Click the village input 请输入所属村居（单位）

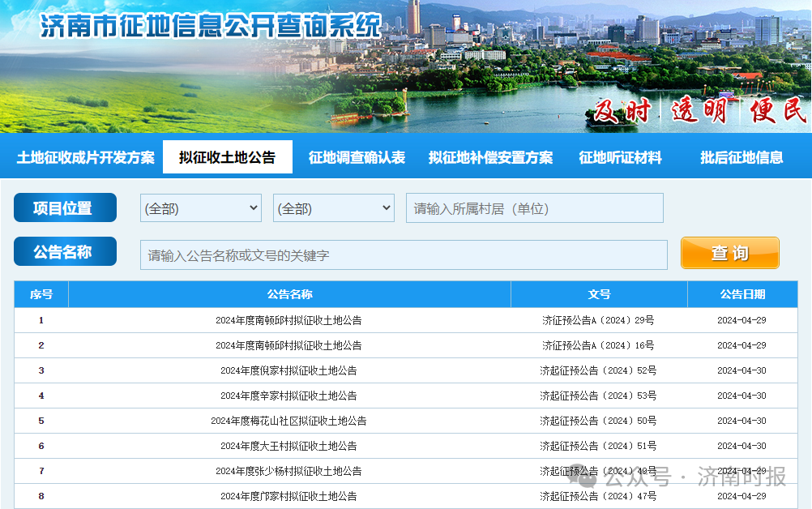(x=534, y=207)
